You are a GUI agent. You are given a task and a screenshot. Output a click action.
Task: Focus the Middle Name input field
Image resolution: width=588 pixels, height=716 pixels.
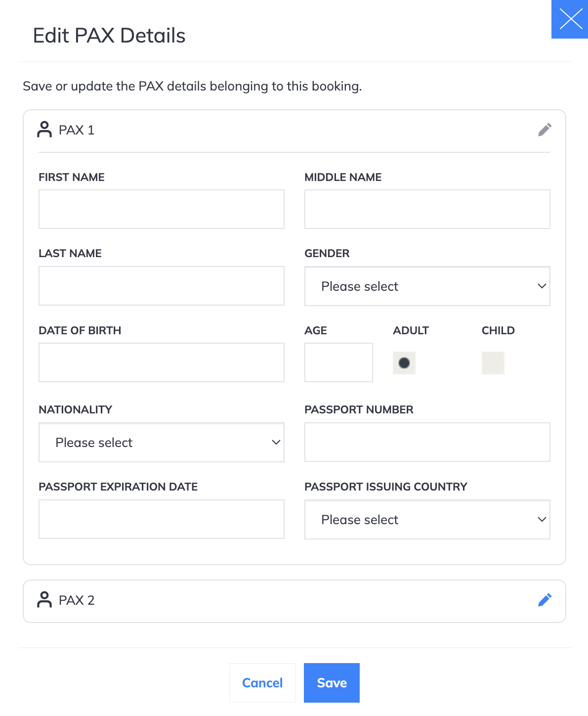(427, 209)
